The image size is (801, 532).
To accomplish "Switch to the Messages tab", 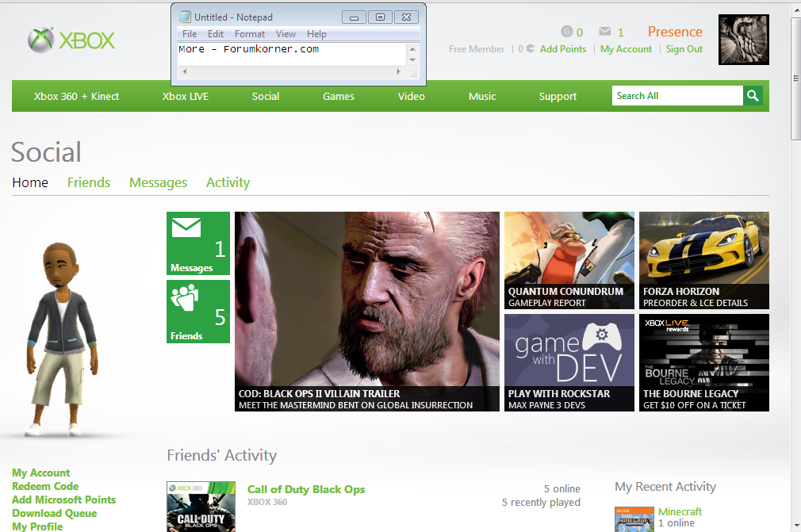I will click(159, 182).
